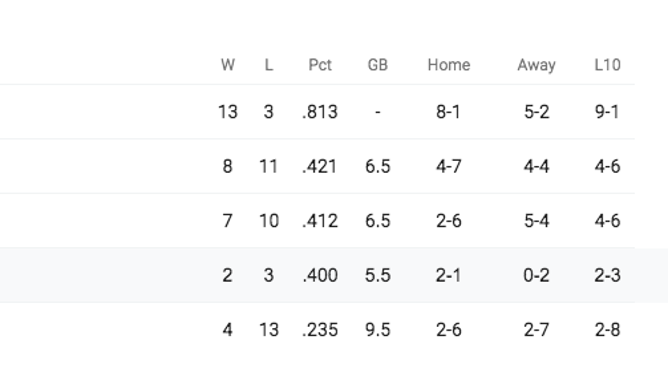Select the 9.5 games back value
The height and width of the screenshot is (376, 668).
(377, 330)
